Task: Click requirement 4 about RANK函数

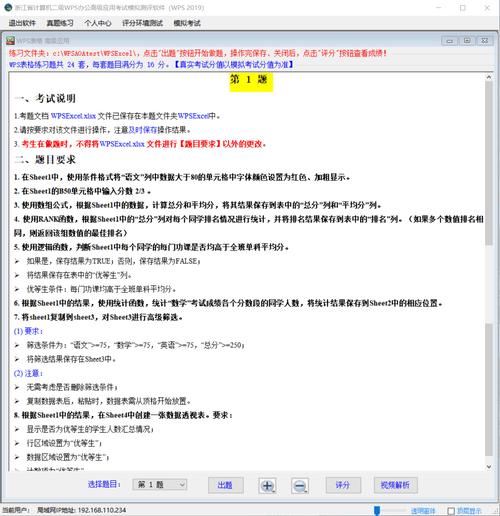Action: pyautogui.click(x=249, y=226)
